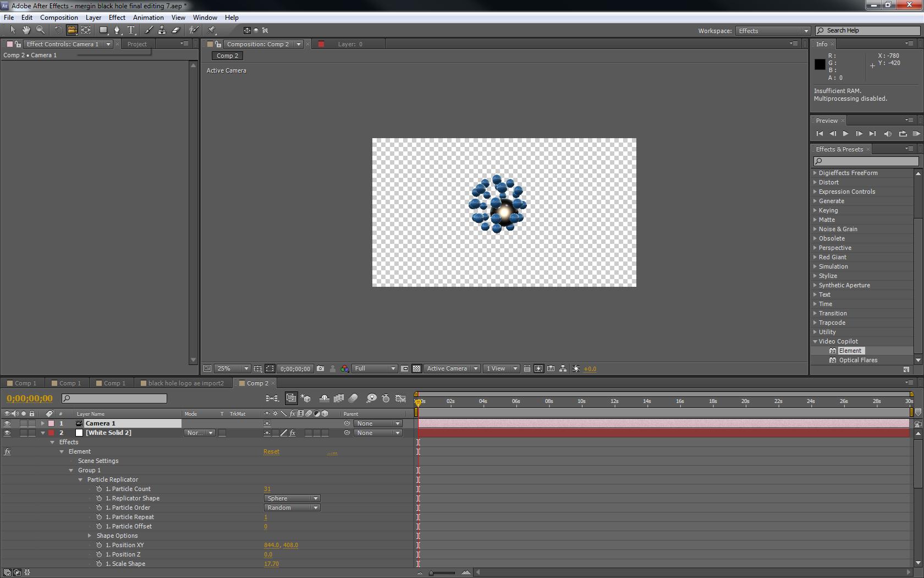Open the 1 View layout dropdown
Screen dimensions: 924x578
coord(501,369)
